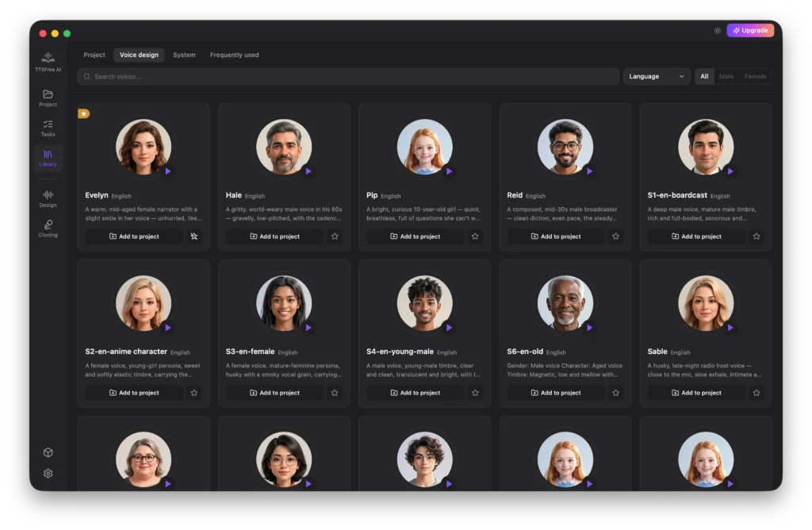The image size is (812, 530).
Task: Open the Cloning sidebar section
Action: [48, 229]
